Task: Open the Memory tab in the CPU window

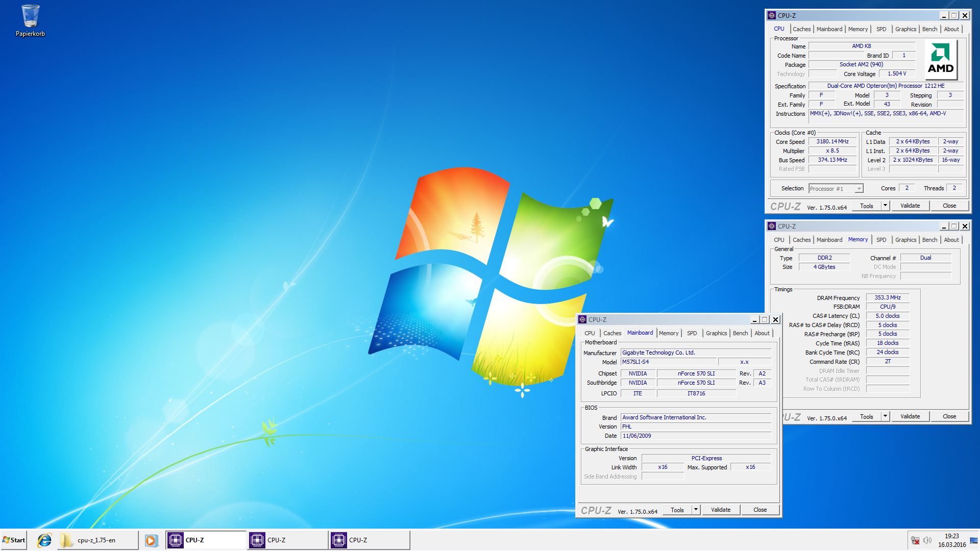Action: click(x=858, y=29)
